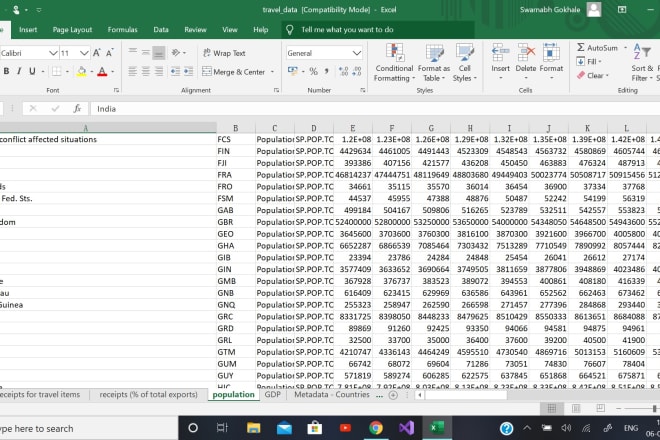Align text to middle
Image resolution: width=660 pixels, height=440 pixels.
click(146, 52)
